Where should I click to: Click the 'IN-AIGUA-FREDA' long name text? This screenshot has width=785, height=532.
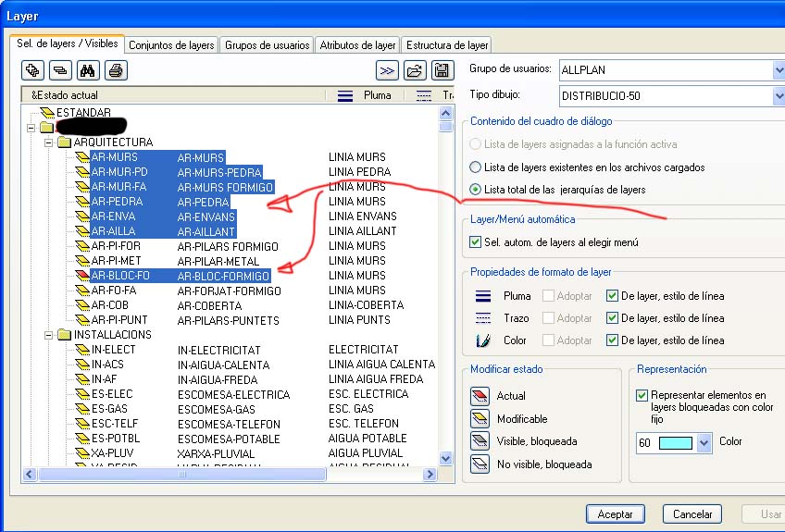[218, 380]
